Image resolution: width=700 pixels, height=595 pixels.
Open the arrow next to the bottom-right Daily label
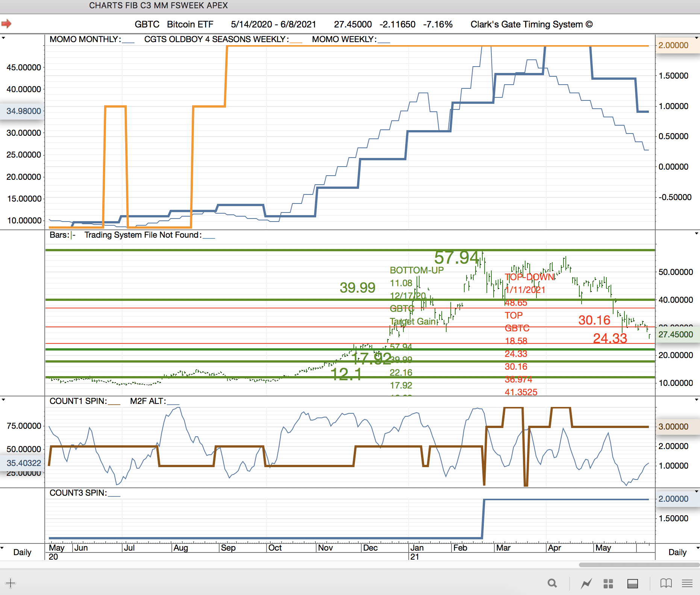pyautogui.click(x=697, y=548)
